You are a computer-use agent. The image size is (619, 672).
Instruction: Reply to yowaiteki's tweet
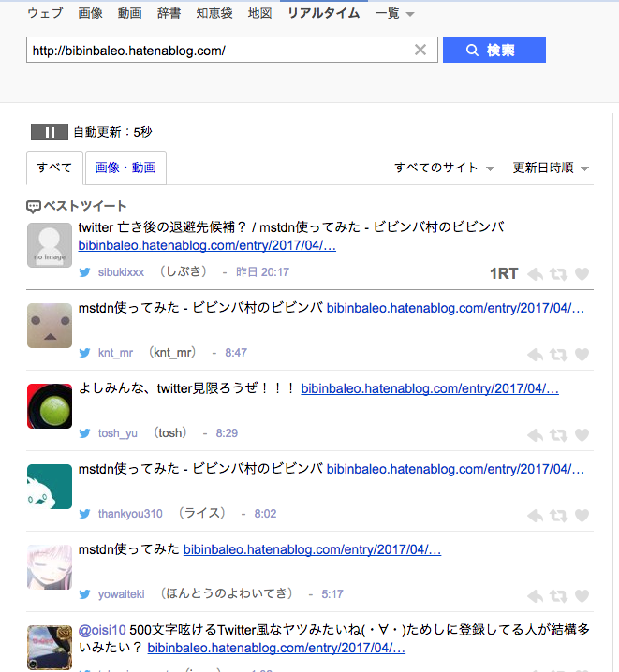pyautogui.click(x=535, y=596)
